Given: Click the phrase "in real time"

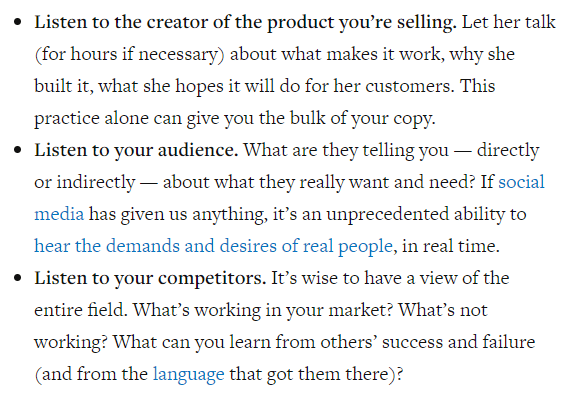Looking at the screenshot, I should coord(449,246).
